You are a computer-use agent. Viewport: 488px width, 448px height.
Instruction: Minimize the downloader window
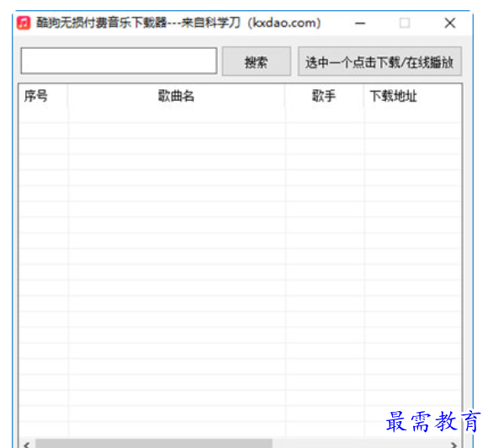(x=360, y=24)
